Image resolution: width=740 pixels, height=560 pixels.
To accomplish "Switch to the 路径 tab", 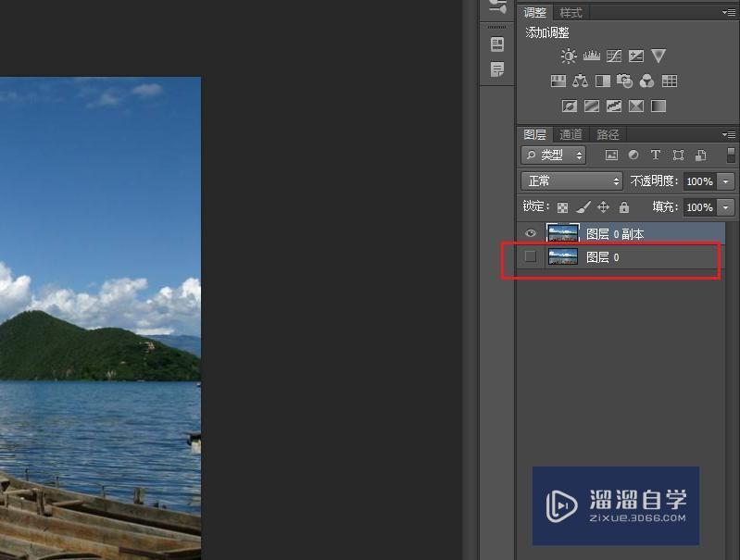I will 608,135.
